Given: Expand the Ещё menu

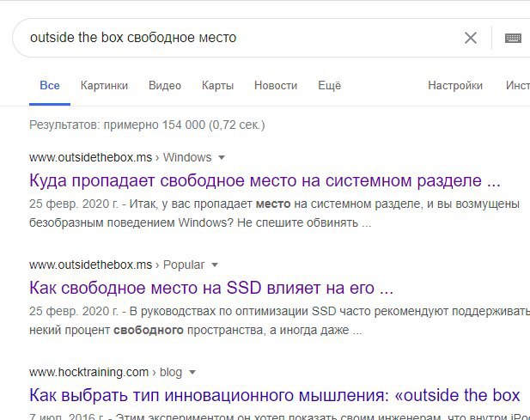Looking at the screenshot, I should tap(329, 86).
